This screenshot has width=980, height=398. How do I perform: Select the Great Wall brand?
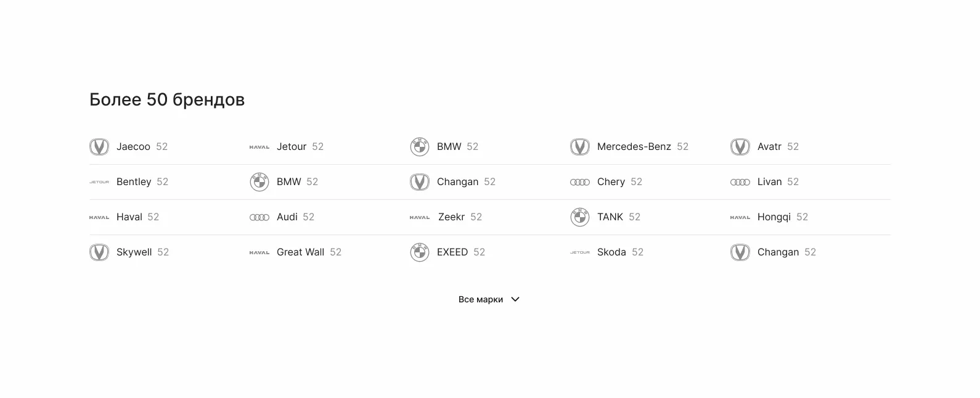pyautogui.click(x=300, y=252)
